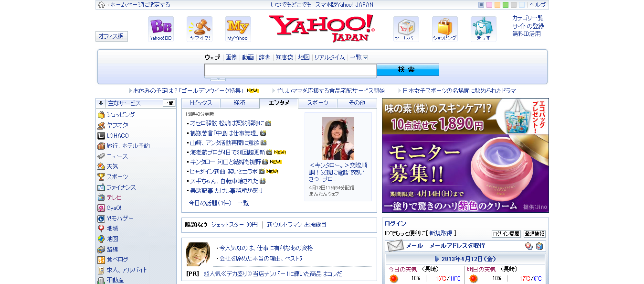644x284 pixels.
Task: Open headline 鶴瓶苦言「中島は仕事無理」
Action: click(224, 133)
